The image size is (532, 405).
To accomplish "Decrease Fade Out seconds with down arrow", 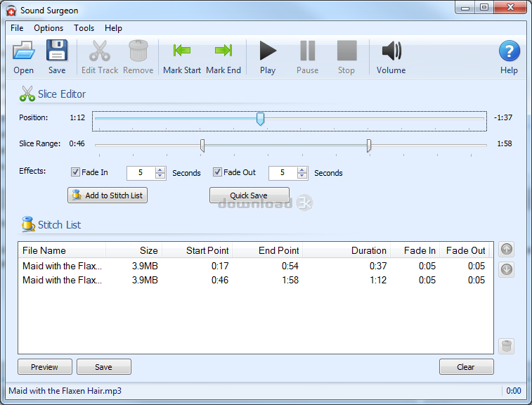I will tap(302, 176).
